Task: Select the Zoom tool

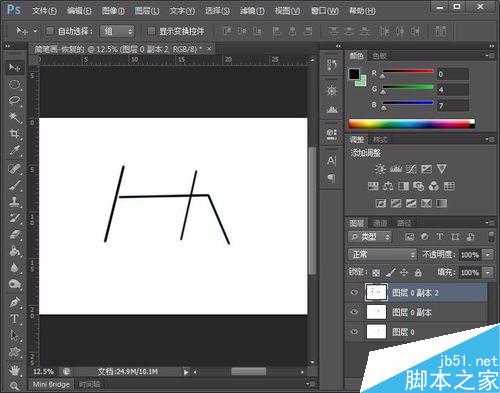Action: pyautogui.click(x=14, y=386)
